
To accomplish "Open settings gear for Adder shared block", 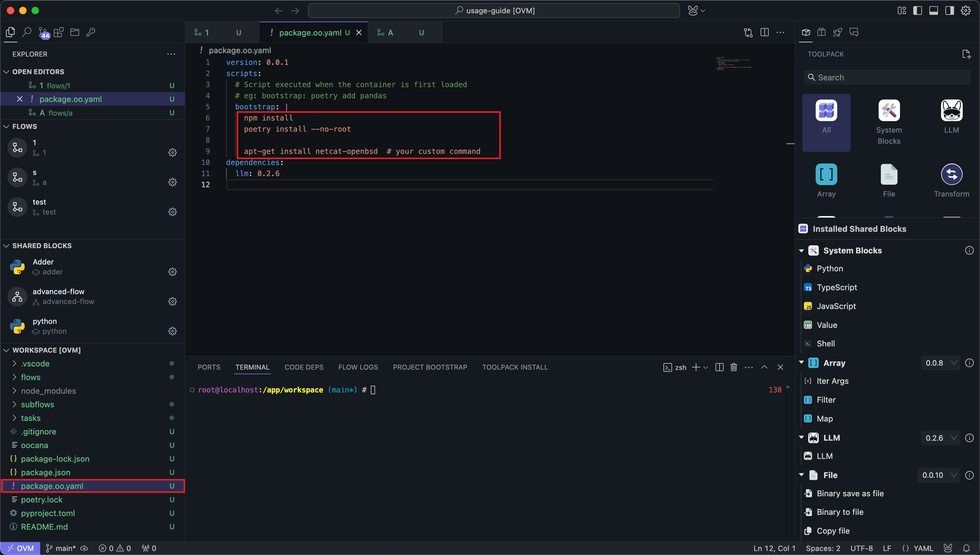I will coord(173,272).
